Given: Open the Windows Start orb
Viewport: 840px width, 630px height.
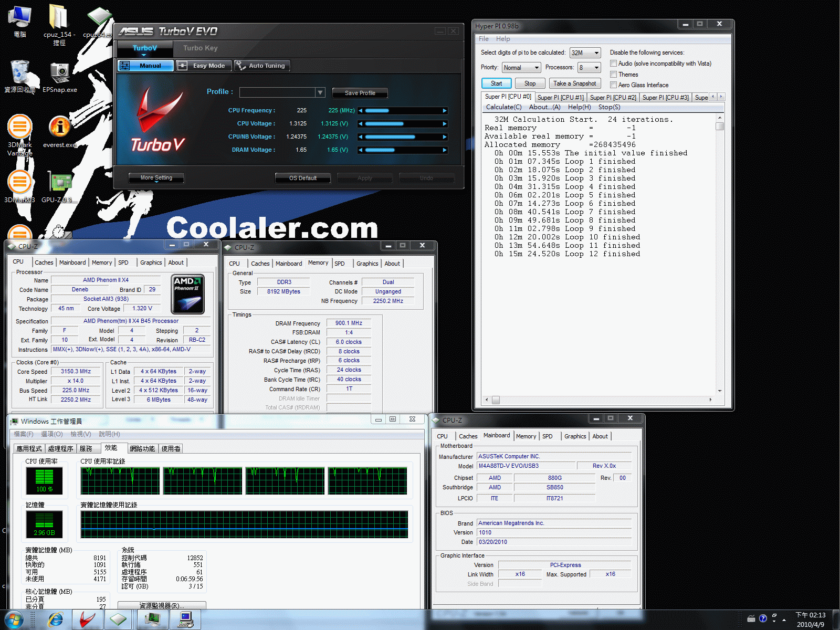Looking at the screenshot, I should 14,620.
